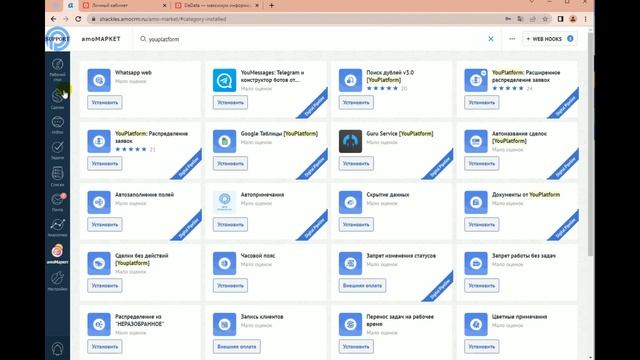
Task: Select the amoМаркет icon in sidebar
Action: [58, 253]
